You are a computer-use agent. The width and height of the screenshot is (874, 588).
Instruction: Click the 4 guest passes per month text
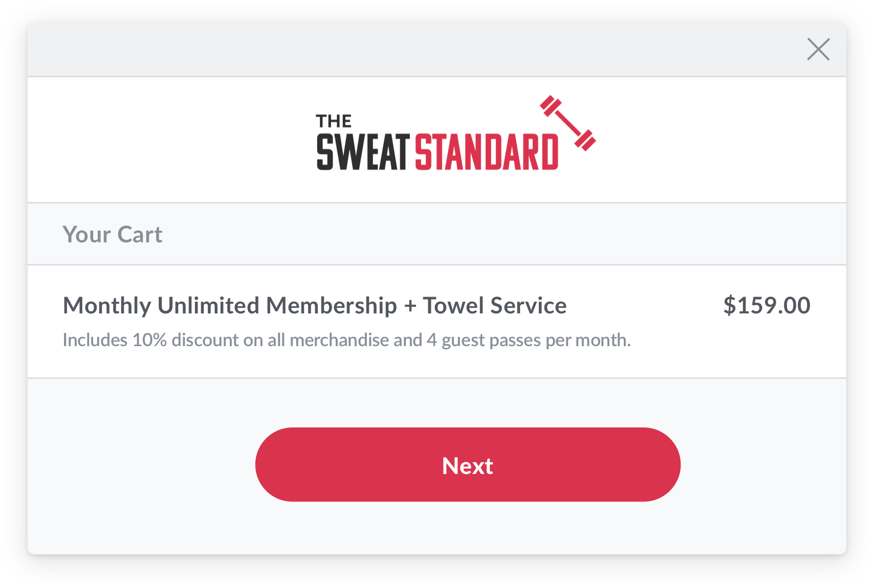click(x=529, y=340)
